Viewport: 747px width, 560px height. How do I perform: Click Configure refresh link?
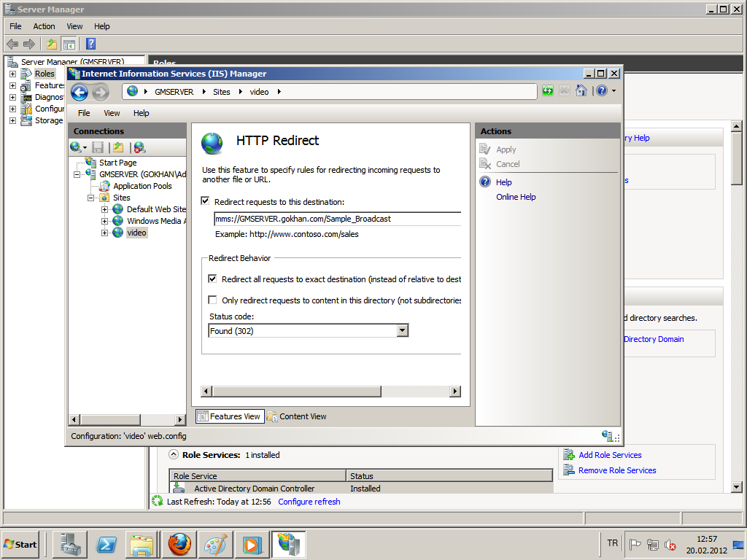coord(309,502)
